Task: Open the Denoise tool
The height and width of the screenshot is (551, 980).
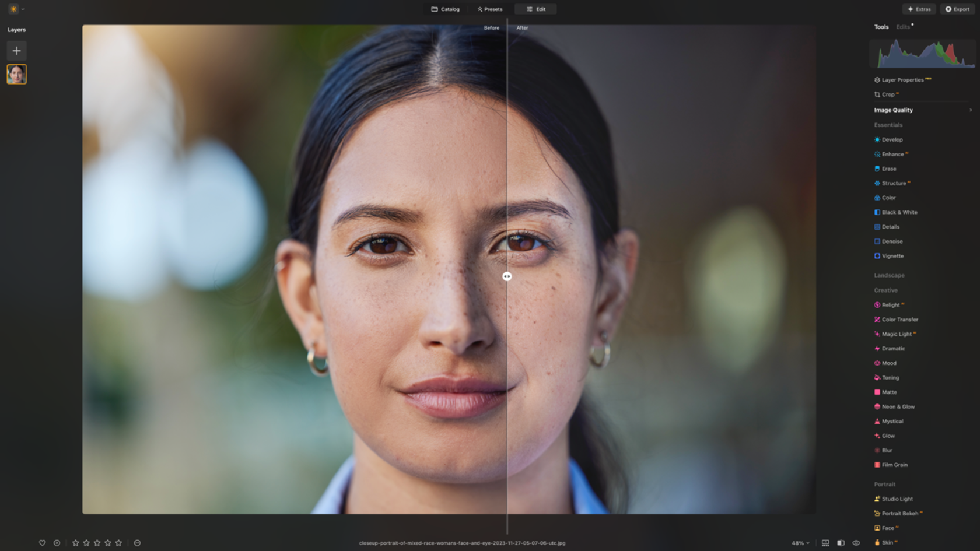Action: coord(891,241)
